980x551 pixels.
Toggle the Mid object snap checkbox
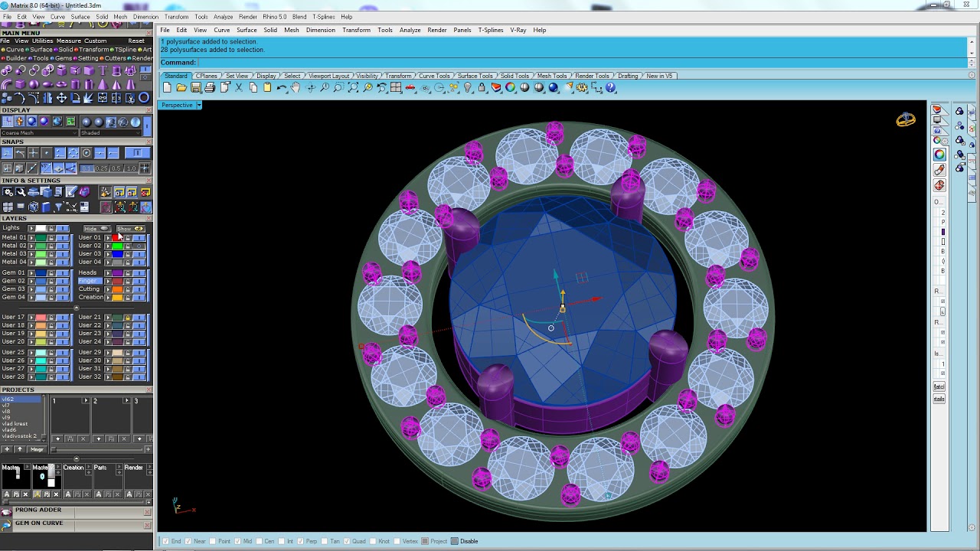tap(237, 541)
